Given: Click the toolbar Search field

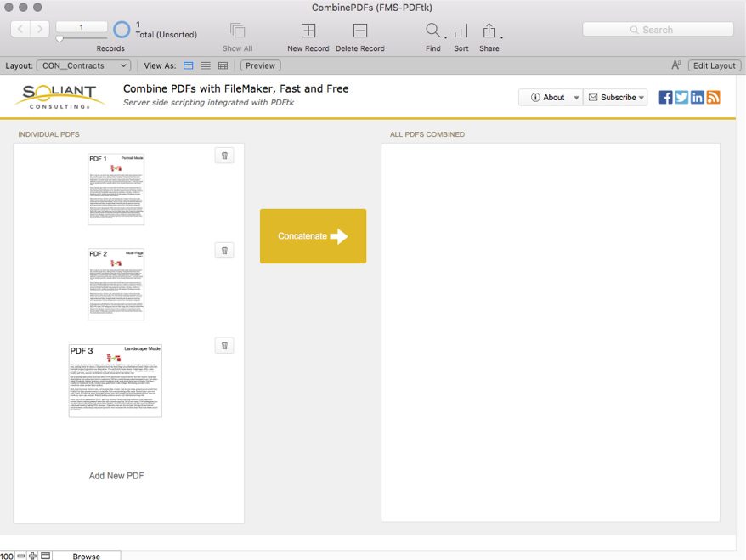Looking at the screenshot, I should pos(658,30).
